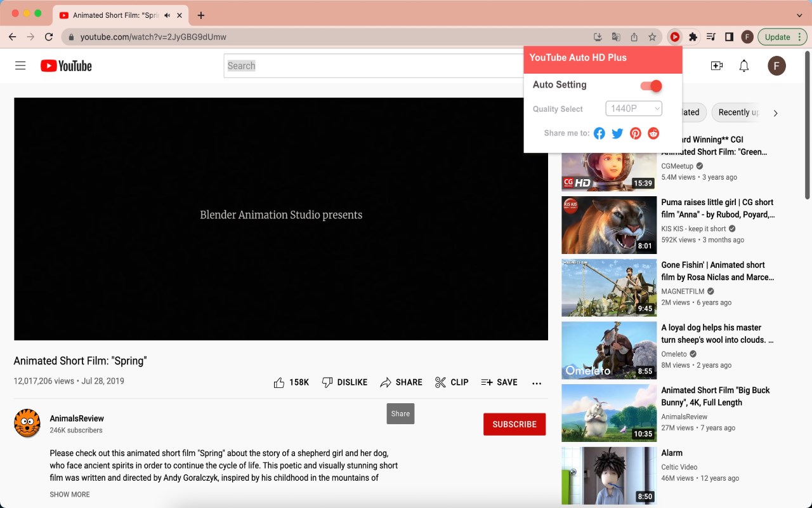Screen dimensions: 812x508
Task: Share the Spring video
Action: tap(401, 382)
